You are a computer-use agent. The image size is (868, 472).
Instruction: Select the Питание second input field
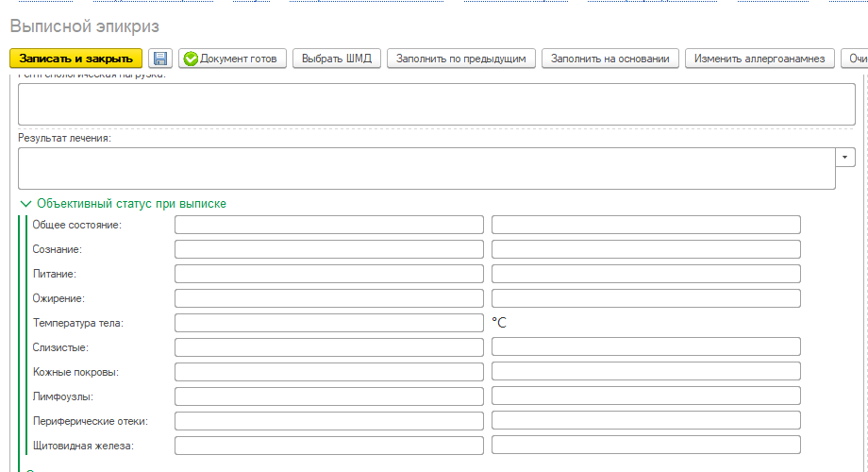(645, 274)
